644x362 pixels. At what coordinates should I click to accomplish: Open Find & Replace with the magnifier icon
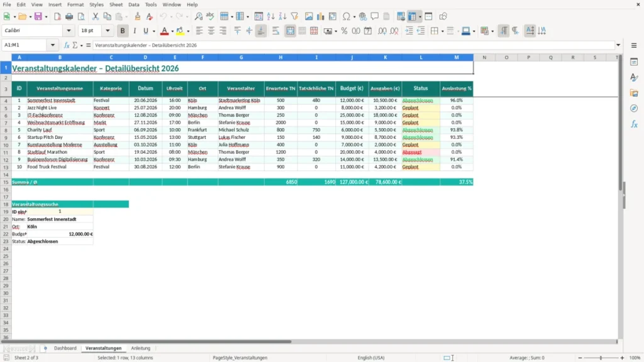(198, 16)
